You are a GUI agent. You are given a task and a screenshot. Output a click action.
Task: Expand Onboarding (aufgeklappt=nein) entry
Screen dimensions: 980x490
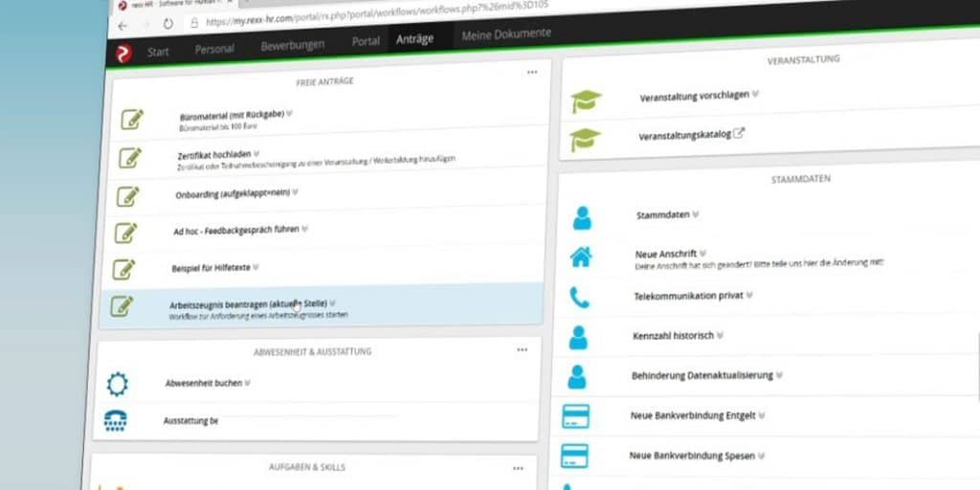[234, 191]
